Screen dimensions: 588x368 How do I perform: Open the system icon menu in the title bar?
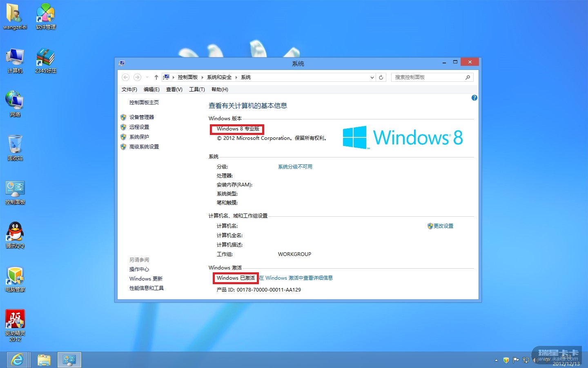coord(121,63)
